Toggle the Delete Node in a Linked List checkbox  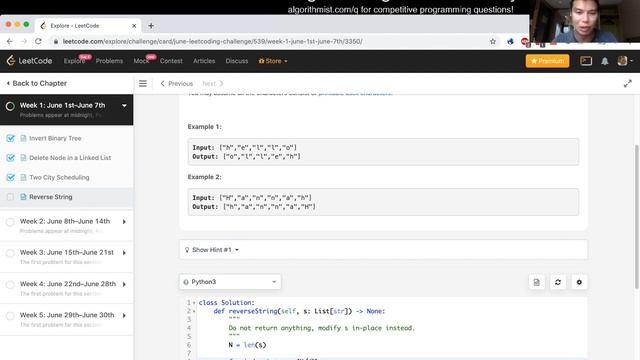click(x=11, y=158)
